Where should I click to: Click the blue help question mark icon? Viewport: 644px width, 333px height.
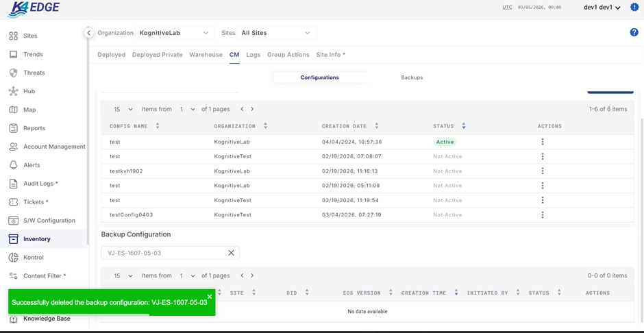634,32
